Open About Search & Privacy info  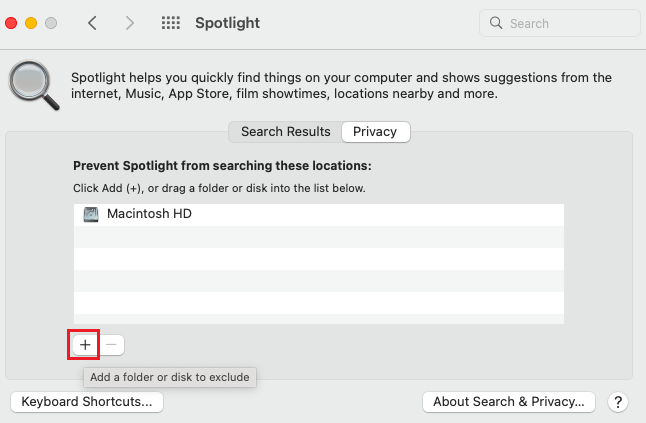[x=509, y=402]
